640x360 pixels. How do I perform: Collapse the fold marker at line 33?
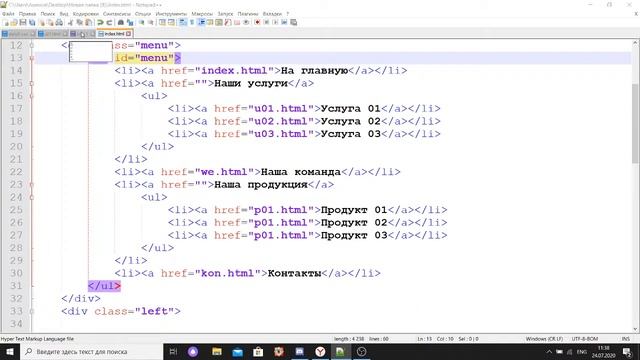coord(32,311)
